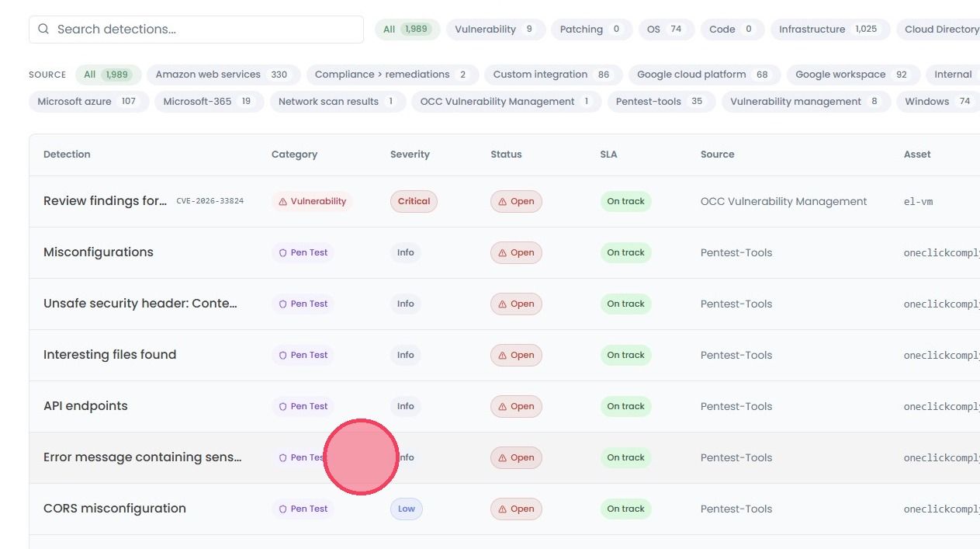Click Open warning icon in Interesting files row
The width and height of the screenshot is (980, 549).
(503, 355)
